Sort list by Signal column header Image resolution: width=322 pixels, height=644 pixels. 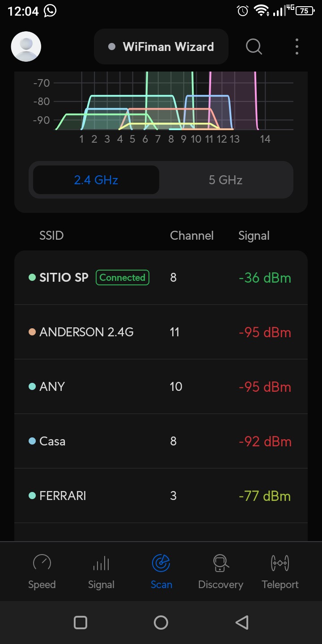[254, 236]
